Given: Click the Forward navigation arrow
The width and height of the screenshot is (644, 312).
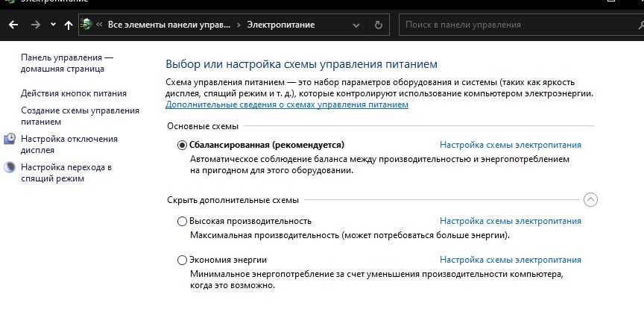Looking at the screenshot, I should click(35, 25).
